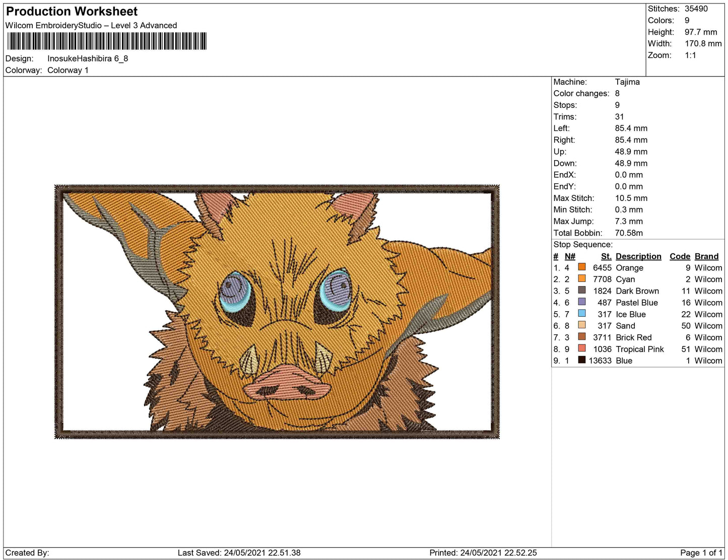
Task: Click stitch count '7708' in Cyan row
Action: (x=602, y=279)
